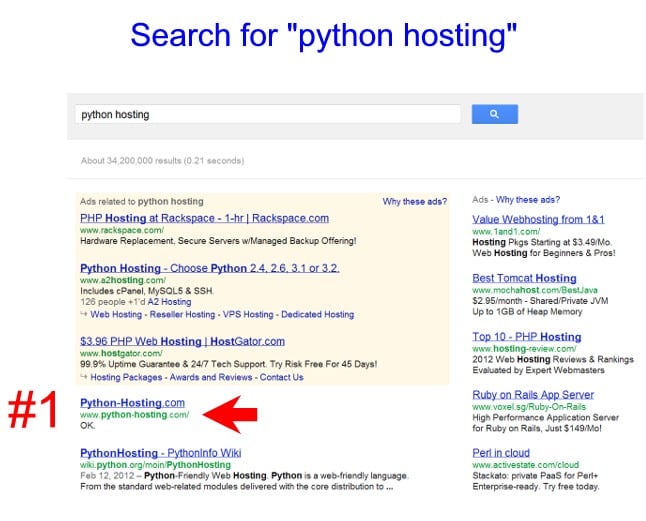Open $3.96 PHP Web Hosting HostGator ad
The image size is (646, 521).
pyautogui.click(x=183, y=341)
